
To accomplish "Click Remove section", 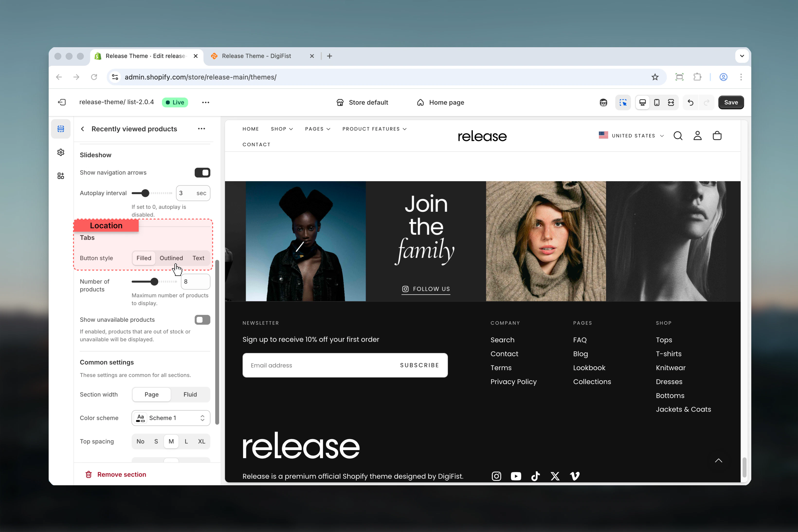I will 116,474.
